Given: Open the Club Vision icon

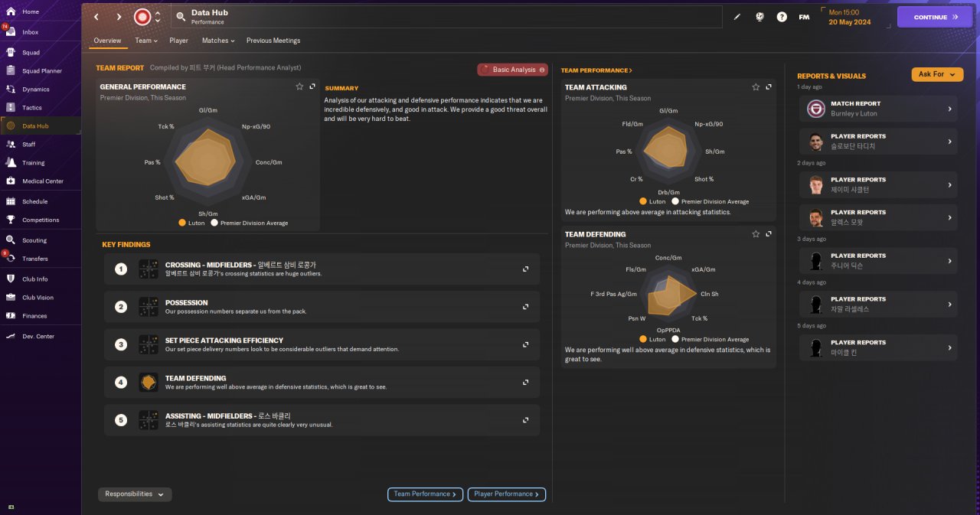Looking at the screenshot, I should pos(11,298).
